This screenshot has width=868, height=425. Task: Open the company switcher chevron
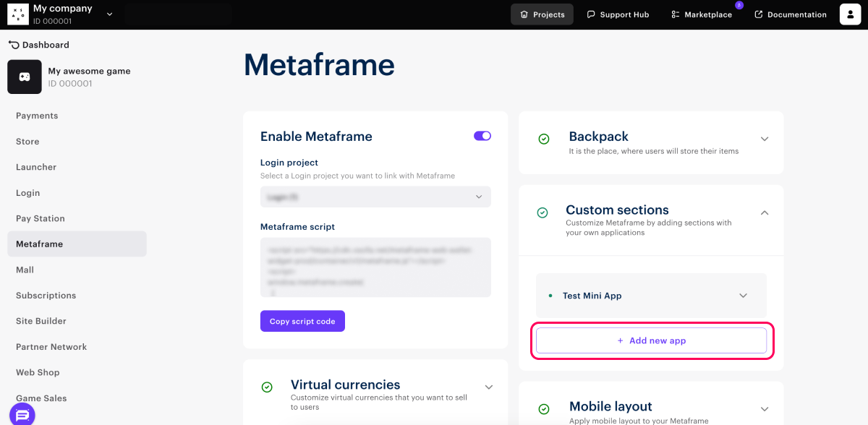tap(110, 14)
